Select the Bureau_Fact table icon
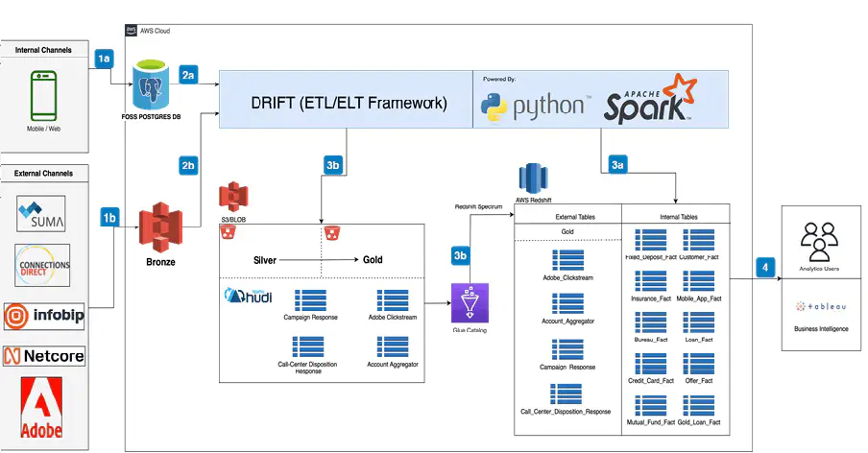 pyautogui.click(x=650, y=322)
